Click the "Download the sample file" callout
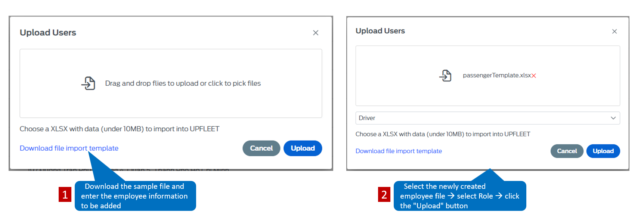 (135, 196)
